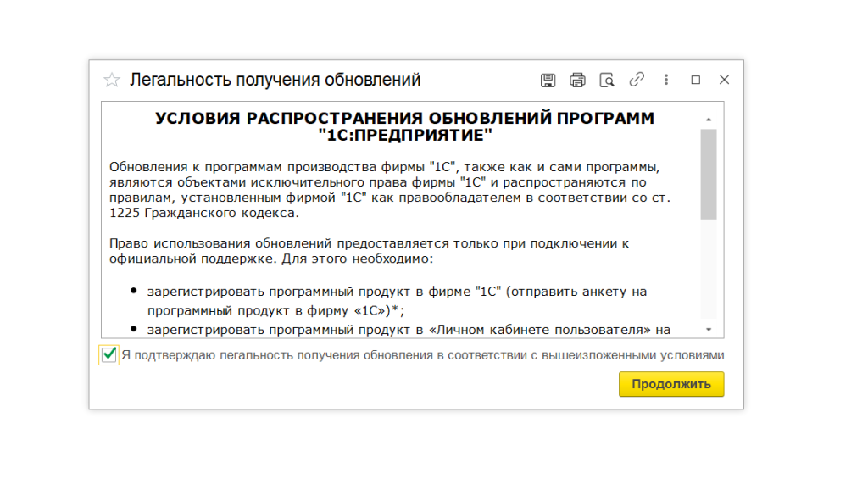The image size is (868, 490).
Task: Save the document using floppy disk icon
Action: click(x=548, y=81)
